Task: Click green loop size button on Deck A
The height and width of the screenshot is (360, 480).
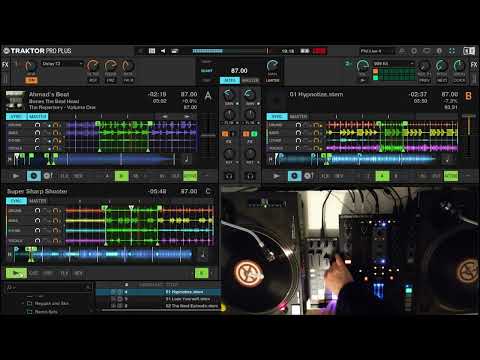Action: 122,176
